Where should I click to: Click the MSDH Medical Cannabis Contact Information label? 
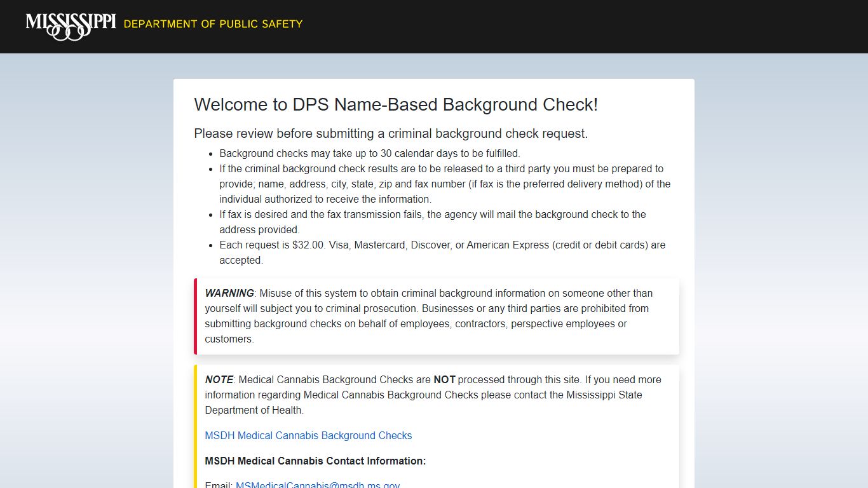point(315,461)
